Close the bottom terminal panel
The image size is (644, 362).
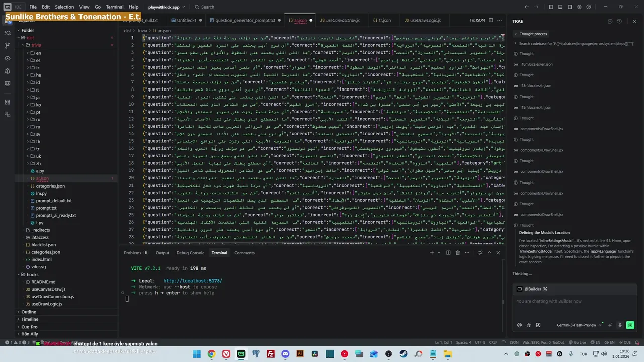[x=498, y=253]
